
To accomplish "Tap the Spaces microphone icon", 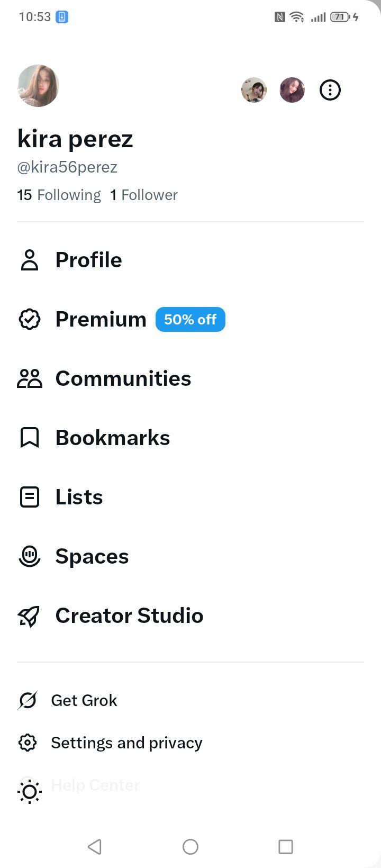I will (30, 556).
